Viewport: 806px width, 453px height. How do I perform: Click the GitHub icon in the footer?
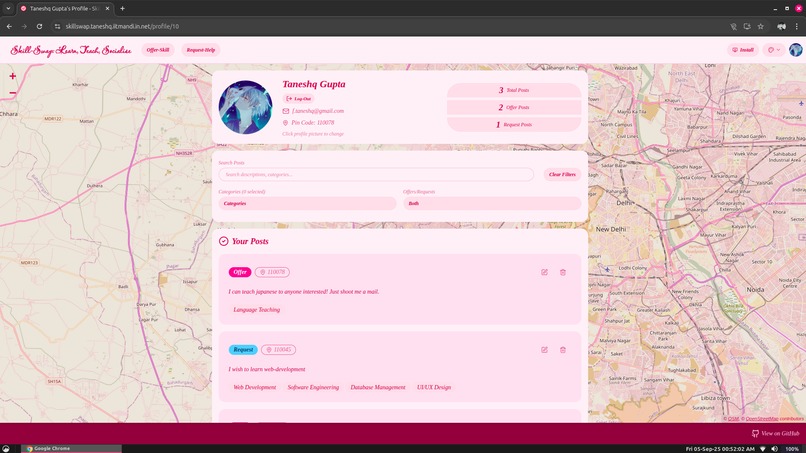click(x=755, y=433)
